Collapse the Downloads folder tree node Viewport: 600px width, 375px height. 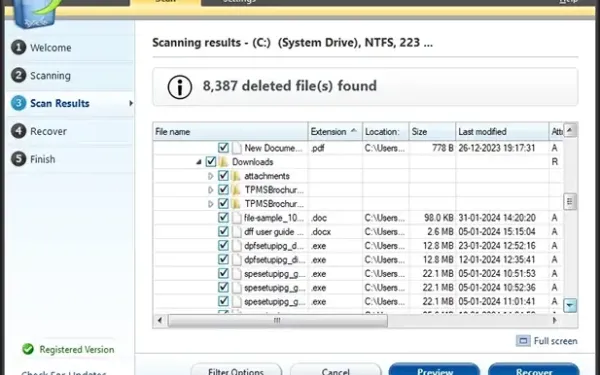(x=199, y=162)
